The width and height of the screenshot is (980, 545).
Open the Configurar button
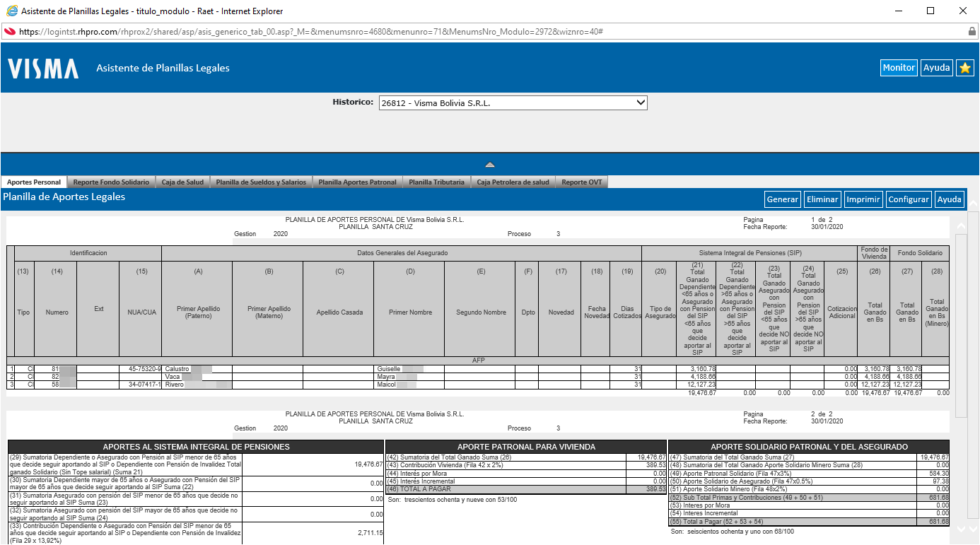[909, 199]
